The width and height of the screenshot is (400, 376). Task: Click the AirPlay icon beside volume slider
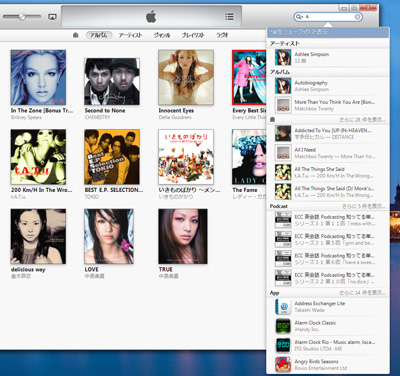click(x=52, y=17)
